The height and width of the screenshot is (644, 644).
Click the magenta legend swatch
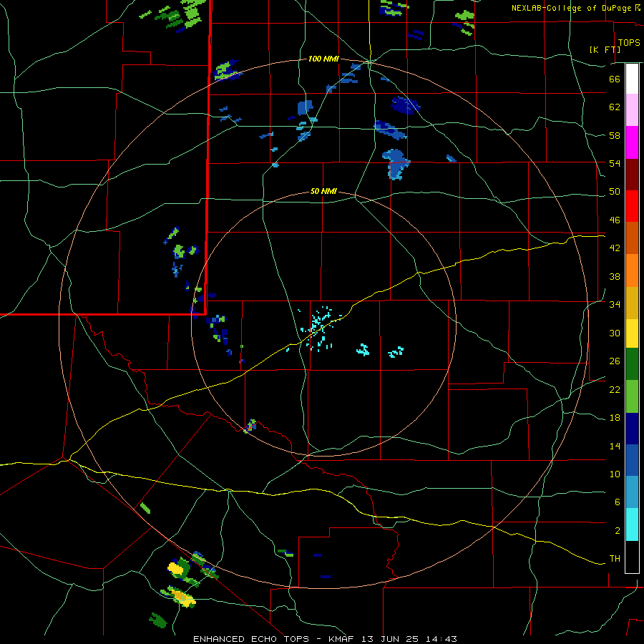point(632,142)
